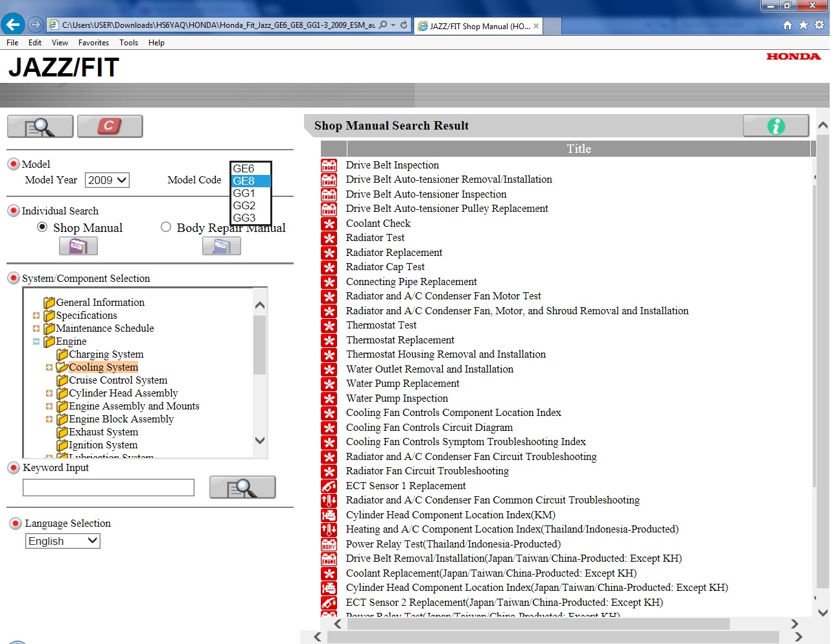Open the Body Repair Manual book icon button
Image resolution: width=831 pixels, height=644 pixels.
point(222,246)
